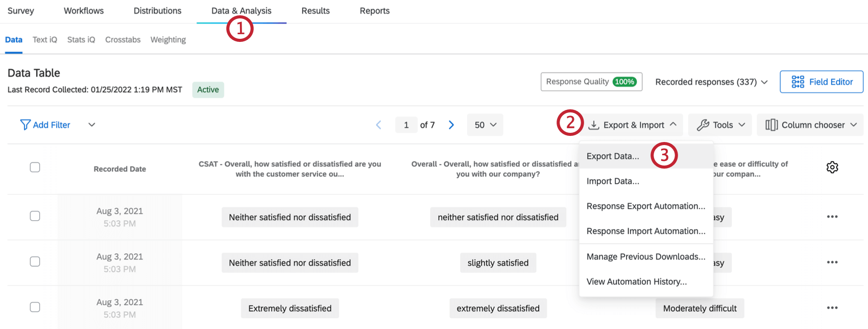Open the Field Editor
Image resolution: width=868 pixels, height=329 pixels.
[822, 82]
